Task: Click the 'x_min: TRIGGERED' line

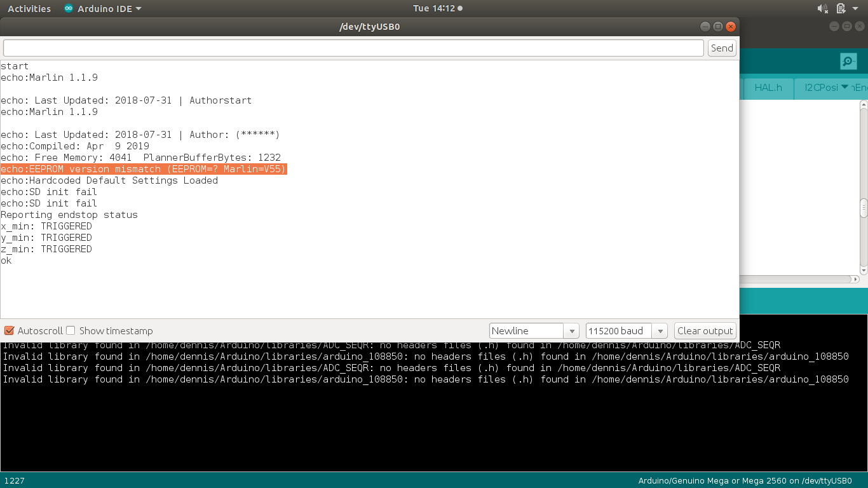Action: [x=46, y=226]
